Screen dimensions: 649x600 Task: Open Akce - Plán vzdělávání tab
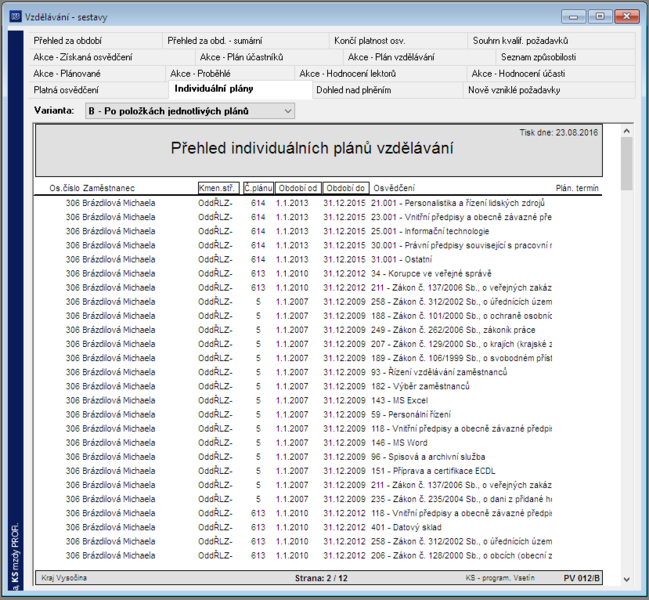(x=419, y=57)
